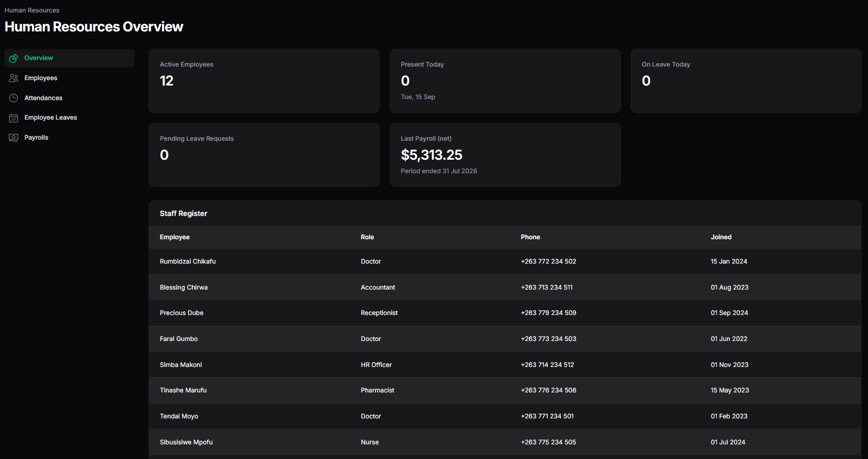The width and height of the screenshot is (868, 459).
Task: Click the Role column header
Action: click(x=367, y=237)
